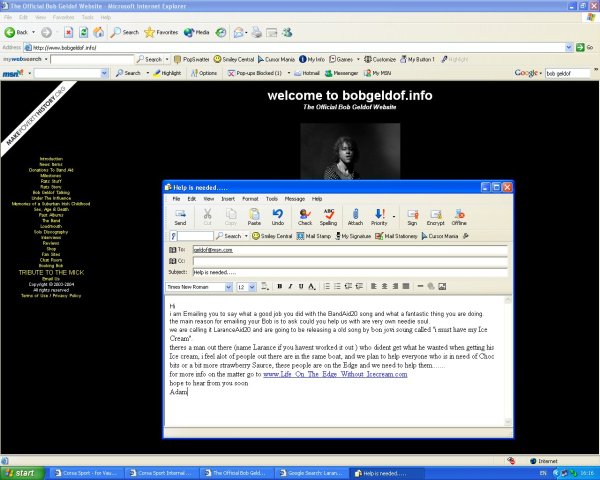
Task: Click the Check names icon
Action: pyautogui.click(x=305, y=216)
